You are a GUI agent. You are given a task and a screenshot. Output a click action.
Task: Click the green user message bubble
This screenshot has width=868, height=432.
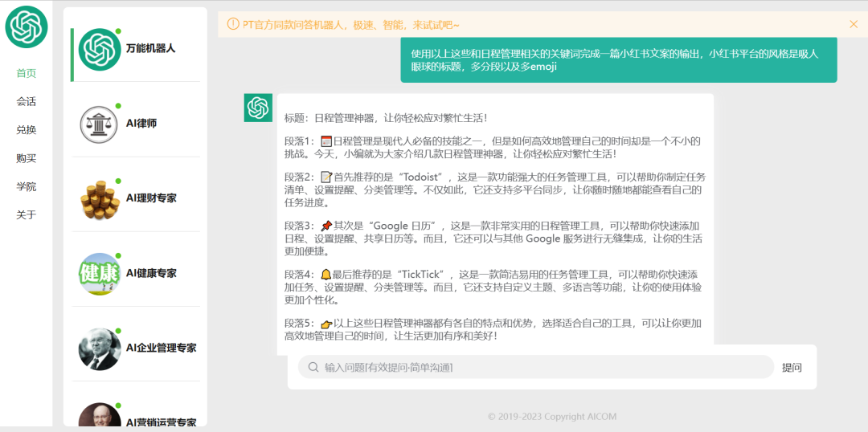(x=618, y=60)
